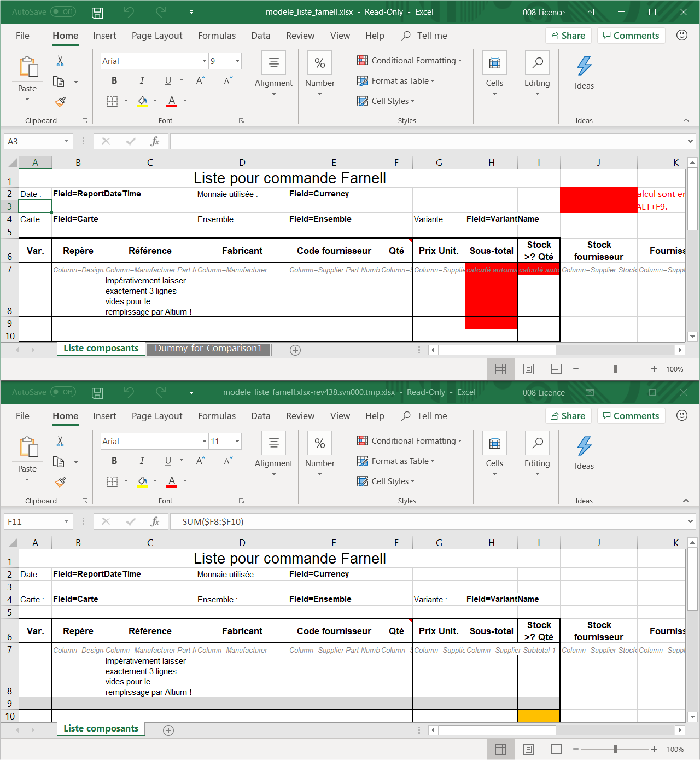
Task: Click the zoom slider handle in upper status bar
Action: pos(615,369)
